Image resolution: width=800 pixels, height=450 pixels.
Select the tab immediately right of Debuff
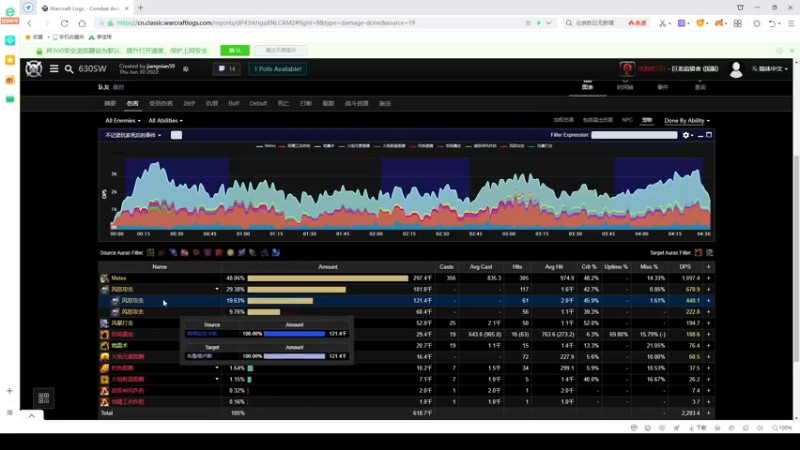click(283, 104)
